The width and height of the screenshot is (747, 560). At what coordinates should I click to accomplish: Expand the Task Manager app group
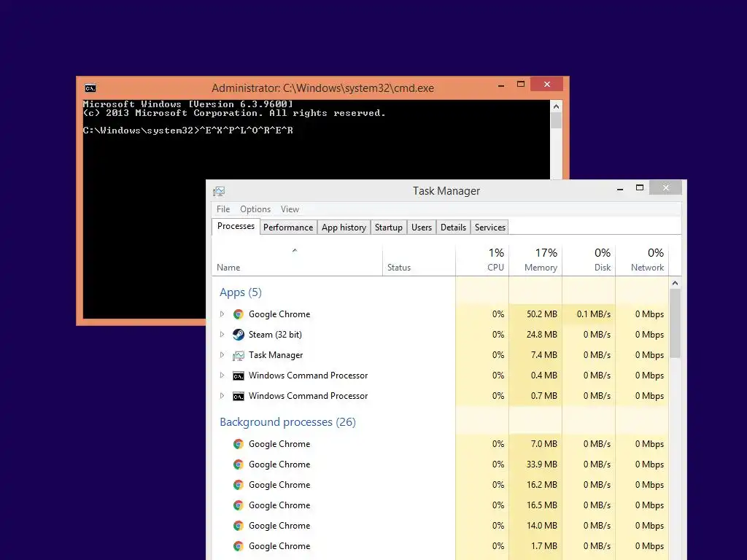tap(222, 355)
